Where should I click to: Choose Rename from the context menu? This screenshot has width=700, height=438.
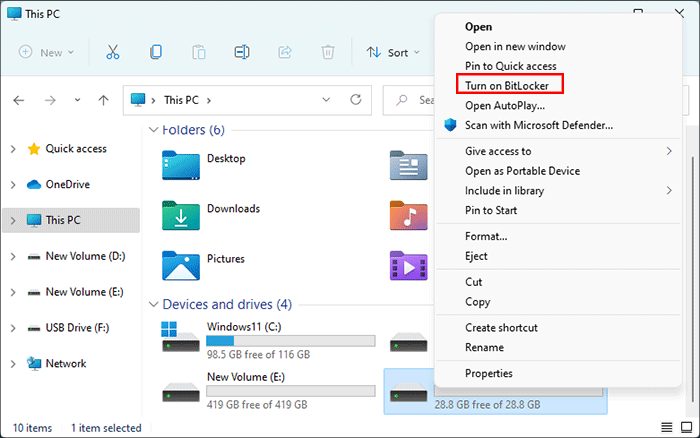(x=484, y=347)
